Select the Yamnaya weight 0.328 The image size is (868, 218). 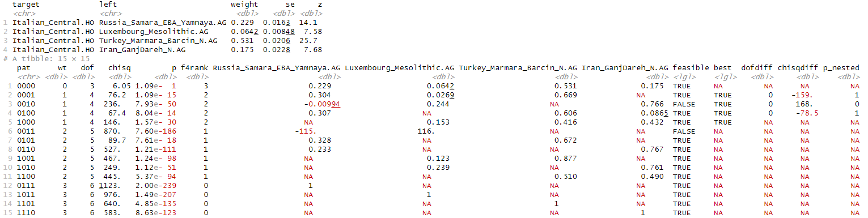pos(320,140)
